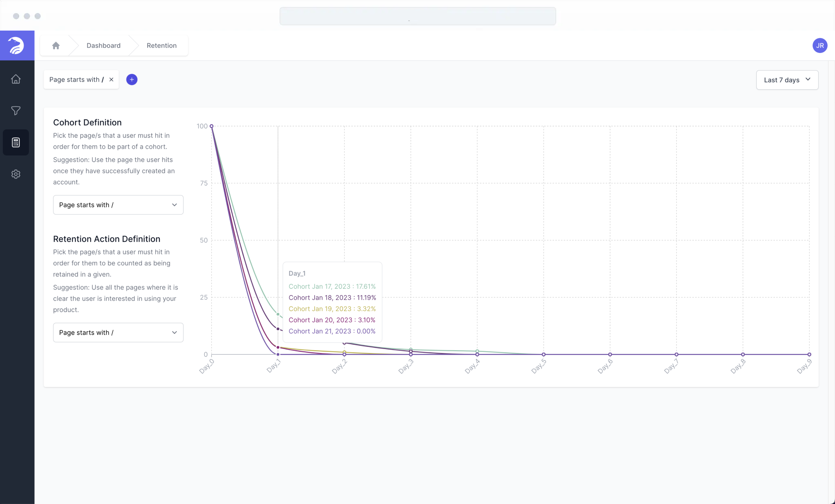This screenshot has height=504, width=835.
Task: Select the Retention breadcrumb
Action: pos(161,46)
